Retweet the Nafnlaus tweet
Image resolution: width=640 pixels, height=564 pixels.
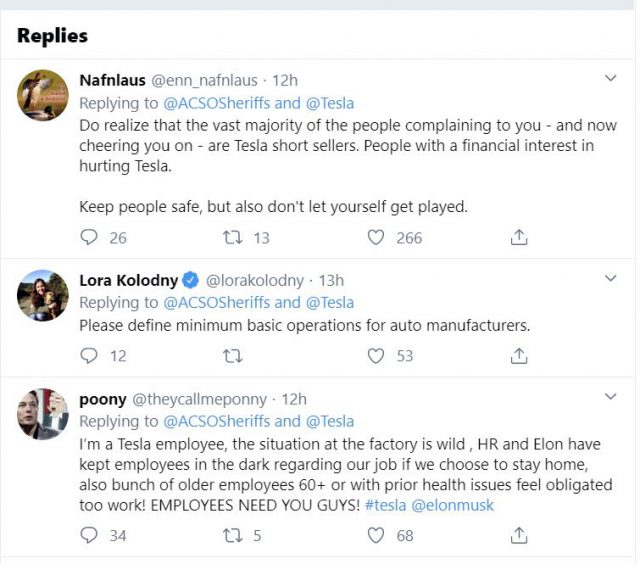click(233, 238)
